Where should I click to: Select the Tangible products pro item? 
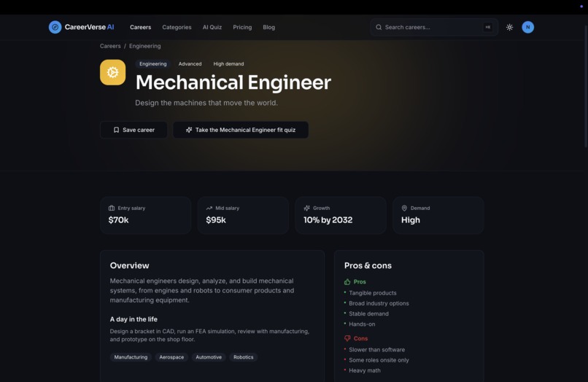[372, 293]
